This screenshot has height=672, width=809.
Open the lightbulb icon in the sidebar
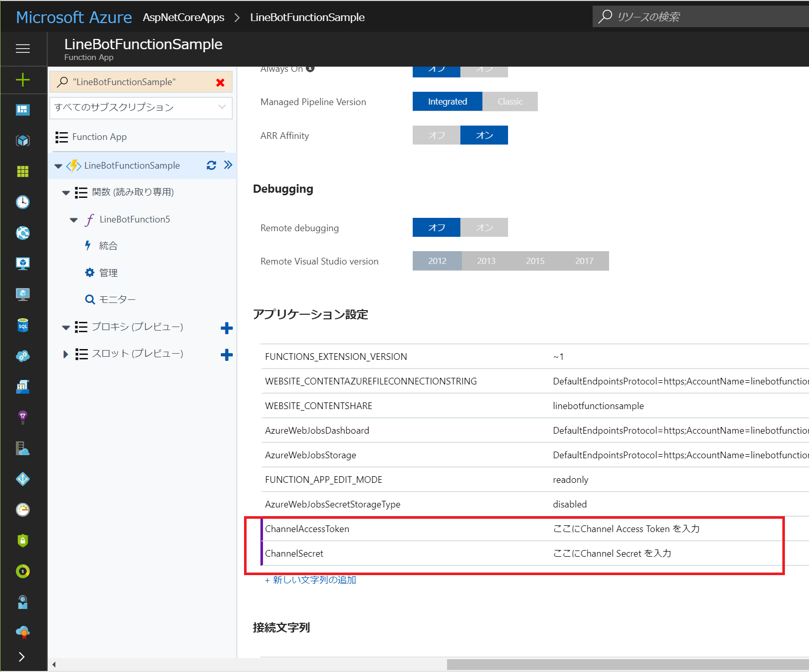[23, 417]
